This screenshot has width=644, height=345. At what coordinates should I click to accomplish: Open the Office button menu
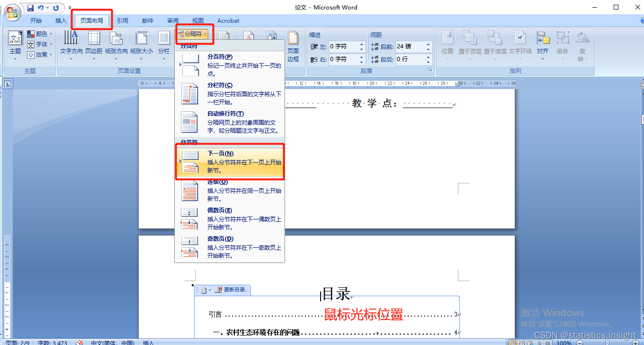coord(12,12)
